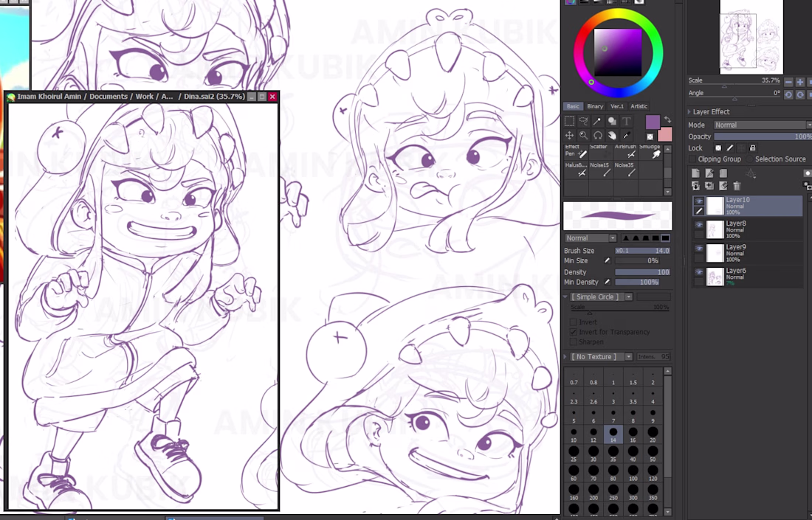812x520 pixels.
Task: Zoom out with the Scale minus button
Action: (788, 82)
